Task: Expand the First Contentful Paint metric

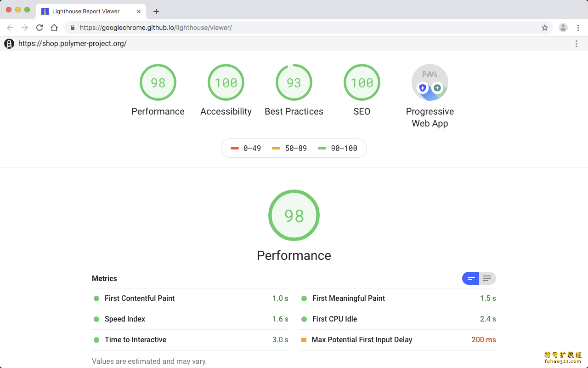Action: click(x=190, y=299)
